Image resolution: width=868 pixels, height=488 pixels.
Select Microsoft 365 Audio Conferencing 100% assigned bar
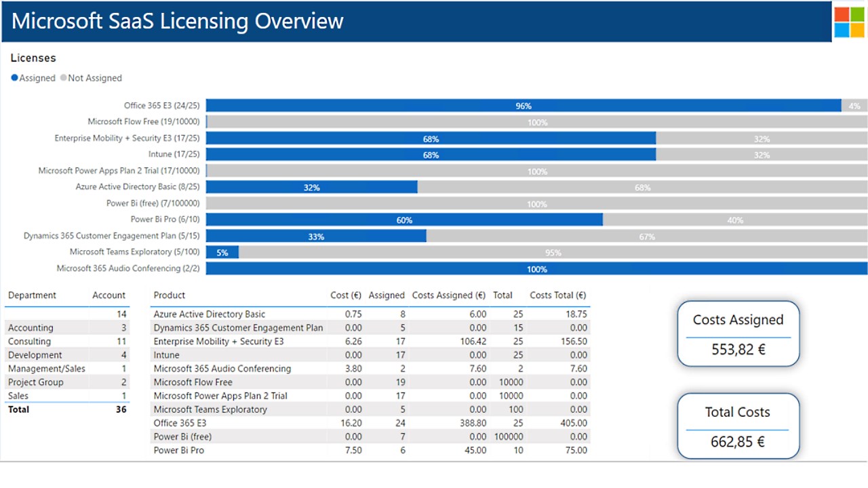click(x=537, y=268)
